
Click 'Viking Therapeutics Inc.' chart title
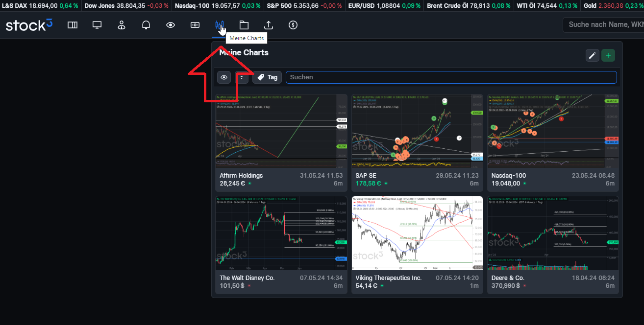coord(389,278)
